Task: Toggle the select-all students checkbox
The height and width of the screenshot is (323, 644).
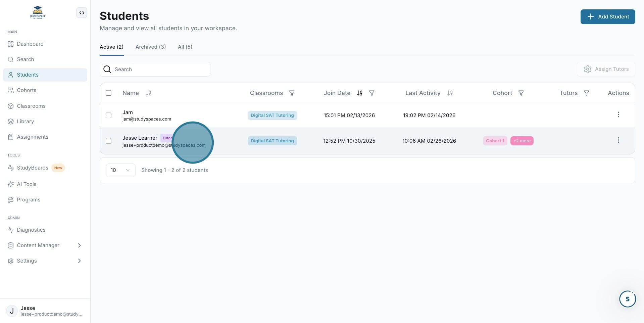Action: pyautogui.click(x=108, y=93)
